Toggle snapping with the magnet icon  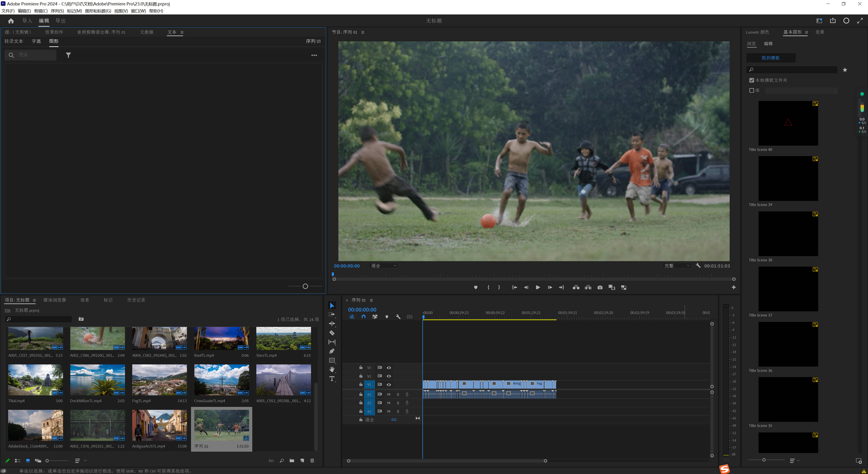point(364,317)
